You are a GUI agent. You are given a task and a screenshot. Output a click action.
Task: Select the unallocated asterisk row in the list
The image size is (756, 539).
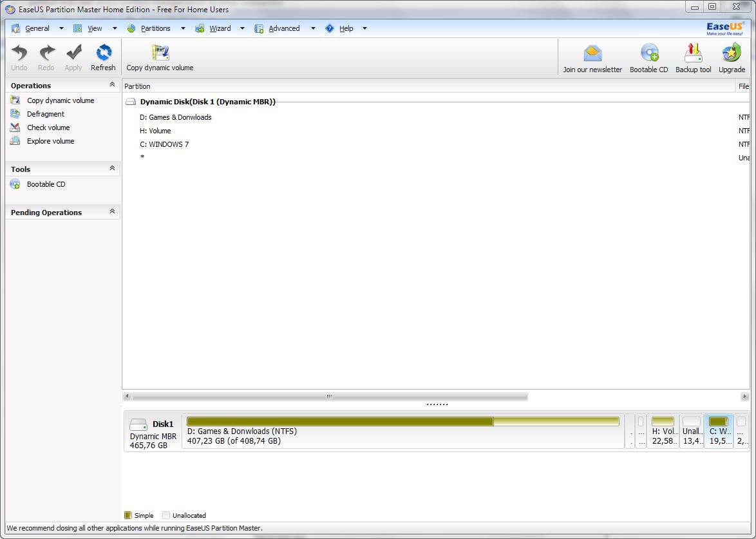click(x=436, y=158)
